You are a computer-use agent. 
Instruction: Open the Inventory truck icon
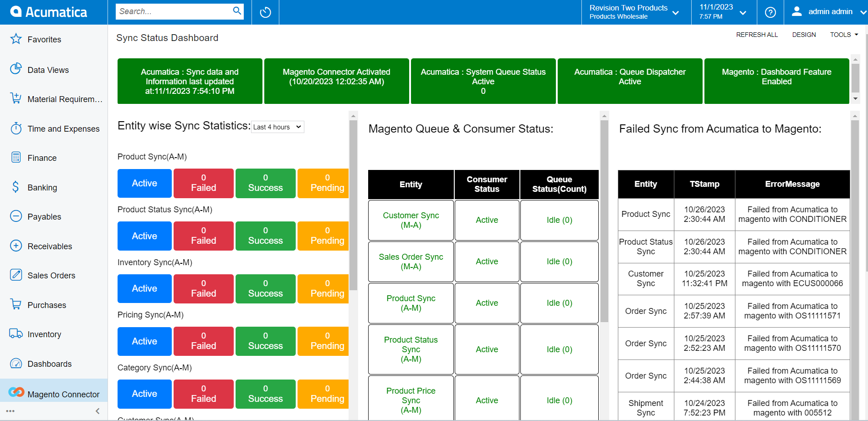pyautogui.click(x=16, y=334)
